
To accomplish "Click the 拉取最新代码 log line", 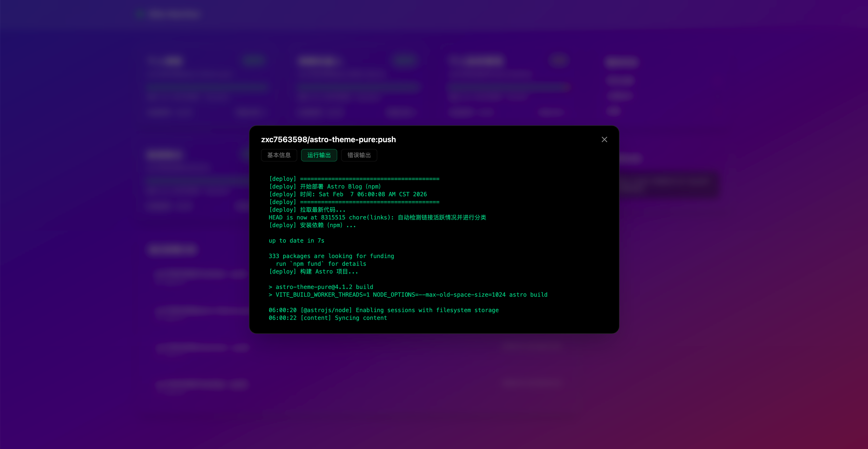I will click(307, 210).
